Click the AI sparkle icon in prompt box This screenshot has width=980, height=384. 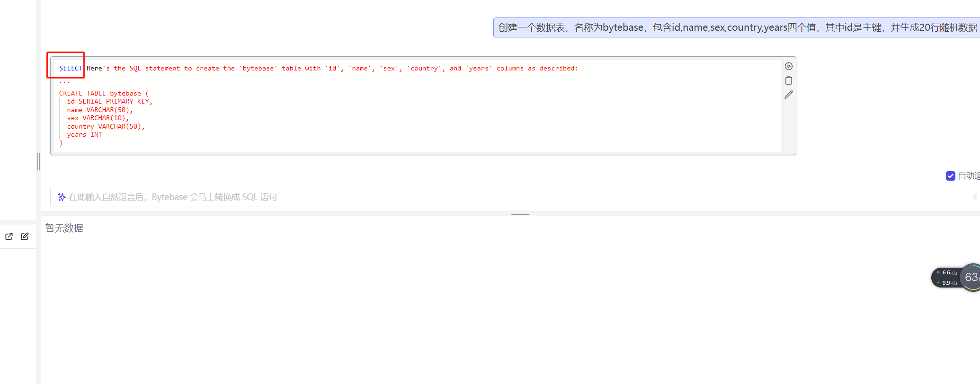(x=62, y=197)
